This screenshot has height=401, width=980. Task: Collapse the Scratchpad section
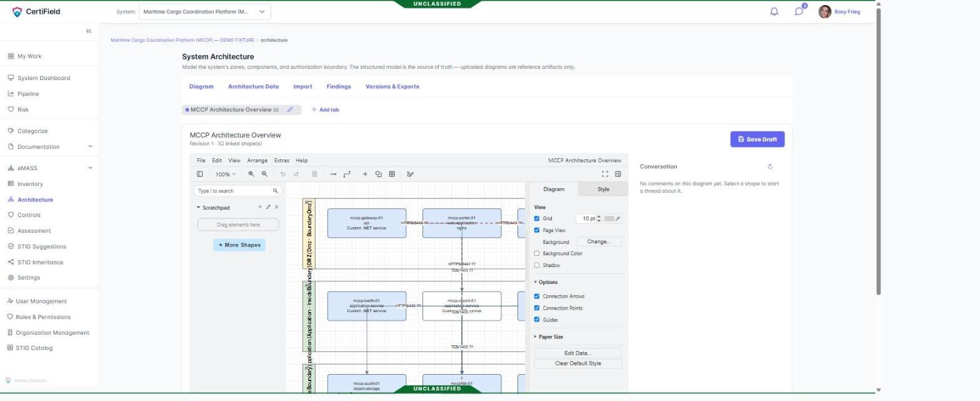[213, 207]
